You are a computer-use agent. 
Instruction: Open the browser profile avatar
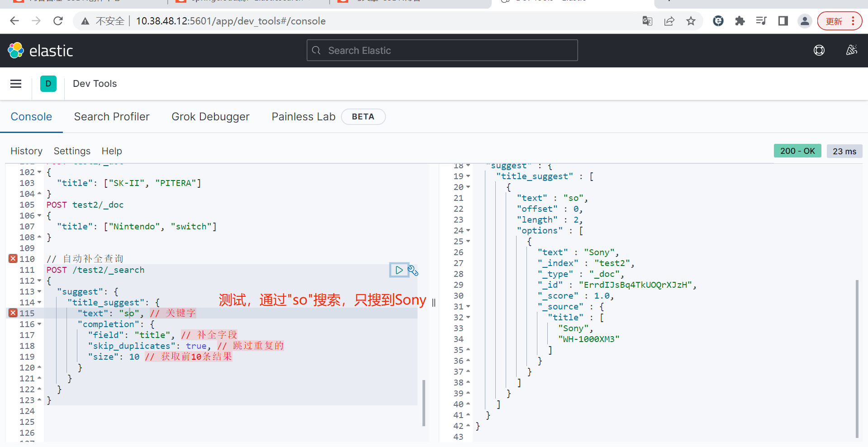tap(805, 21)
